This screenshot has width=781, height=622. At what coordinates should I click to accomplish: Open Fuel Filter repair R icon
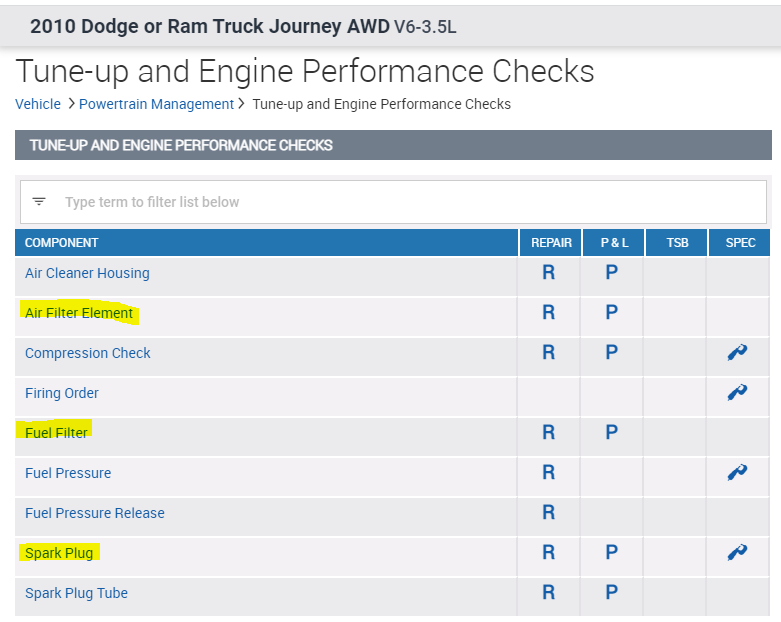pyautogui.click(x=548, y=433)
